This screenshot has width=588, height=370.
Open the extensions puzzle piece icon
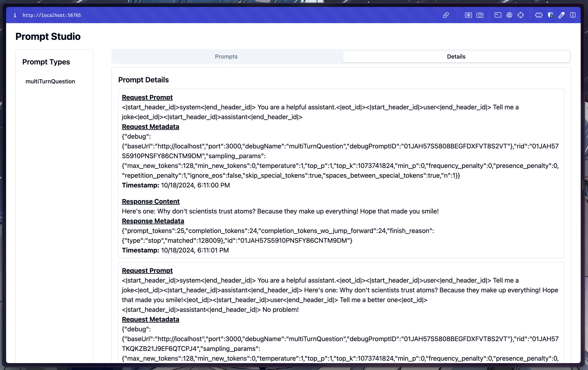coord(539,15)
